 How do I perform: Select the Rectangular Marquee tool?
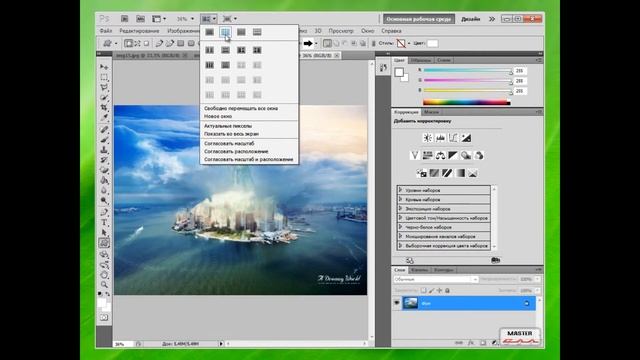point(104,77)
